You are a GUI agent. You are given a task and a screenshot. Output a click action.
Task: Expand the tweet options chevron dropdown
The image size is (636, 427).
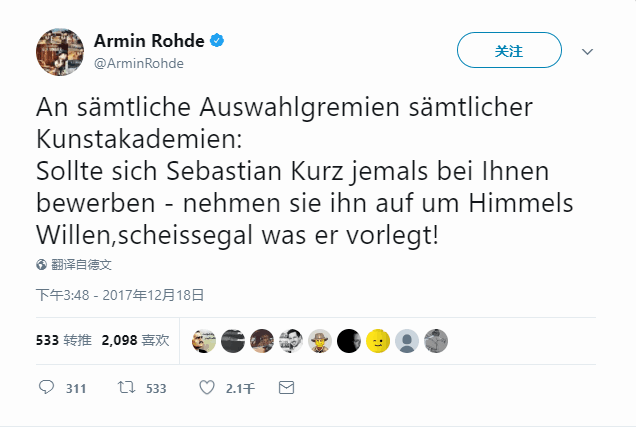pos(588,51)
